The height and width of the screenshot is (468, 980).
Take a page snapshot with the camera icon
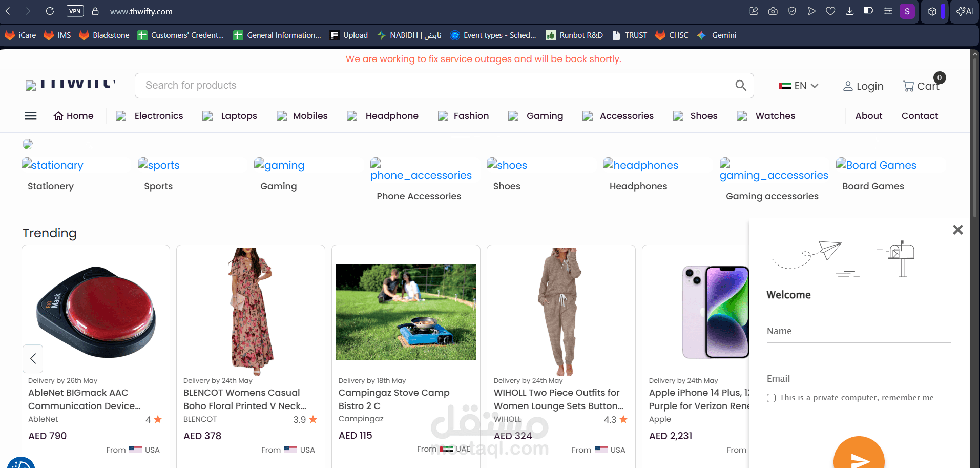773,11
